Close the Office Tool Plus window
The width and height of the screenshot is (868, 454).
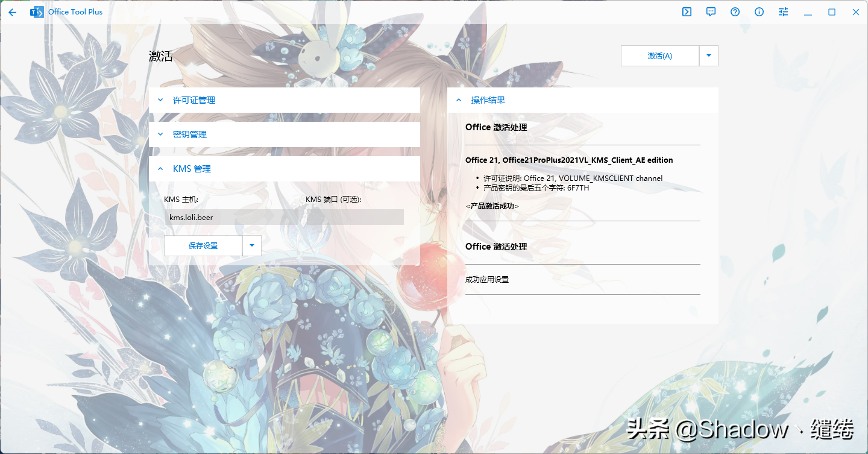(x=855, y=12)
